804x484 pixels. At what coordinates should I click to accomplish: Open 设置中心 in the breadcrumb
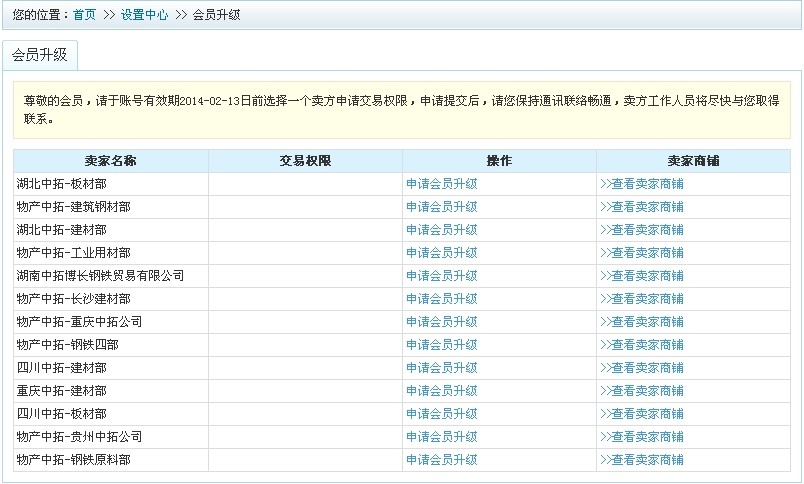click(144, 15)
